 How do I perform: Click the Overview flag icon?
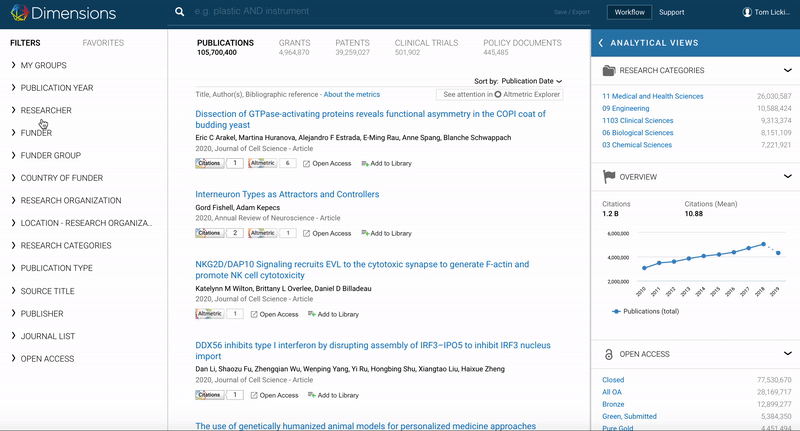point(609,177)
